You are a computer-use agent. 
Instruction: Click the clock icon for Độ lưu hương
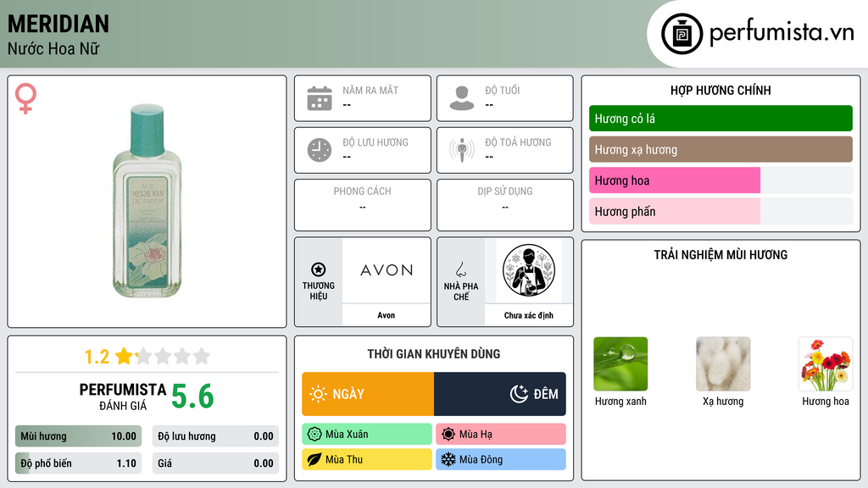(320, 150)
